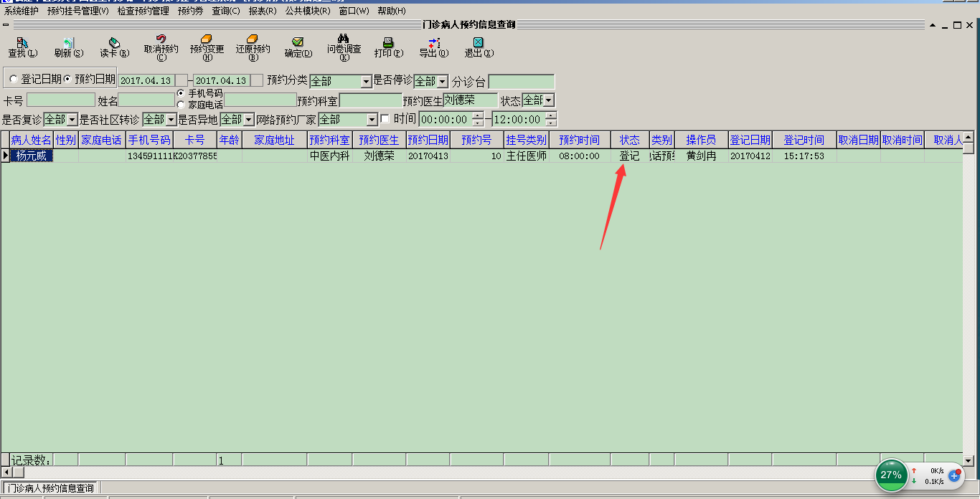
Task: Click the 预约科室 filter input field
Action: 370,100
